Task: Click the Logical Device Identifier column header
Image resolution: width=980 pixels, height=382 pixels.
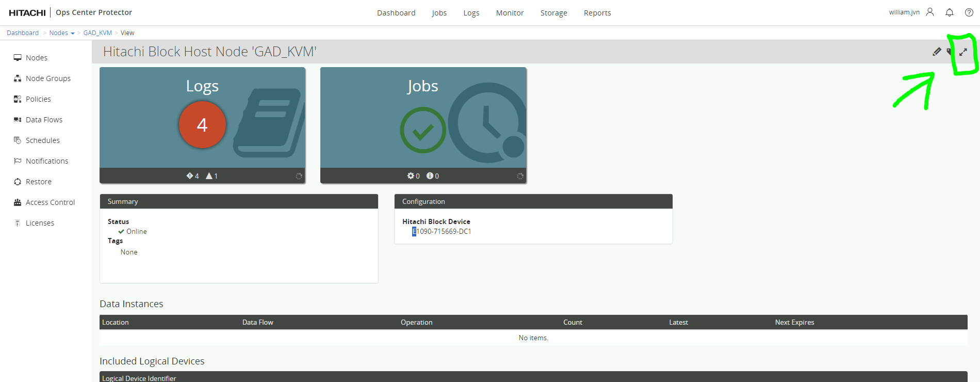Action: (139, 378)
